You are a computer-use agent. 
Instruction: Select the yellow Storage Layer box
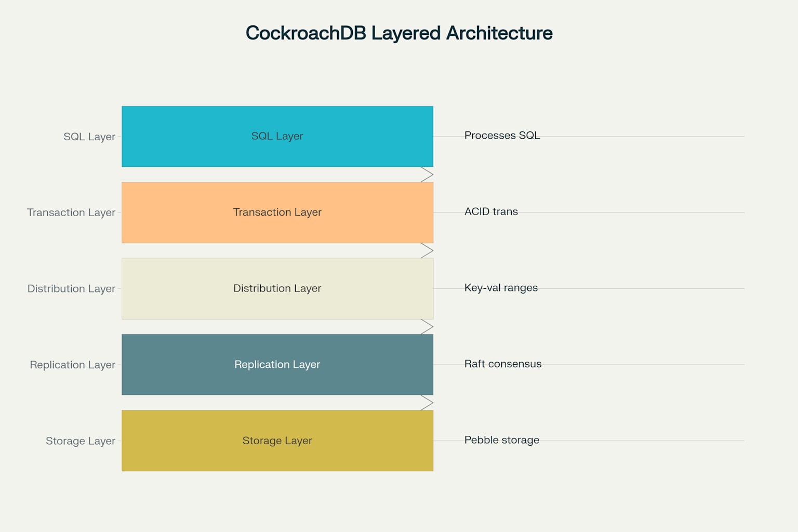pyautogui.click(x=277, y=441)
